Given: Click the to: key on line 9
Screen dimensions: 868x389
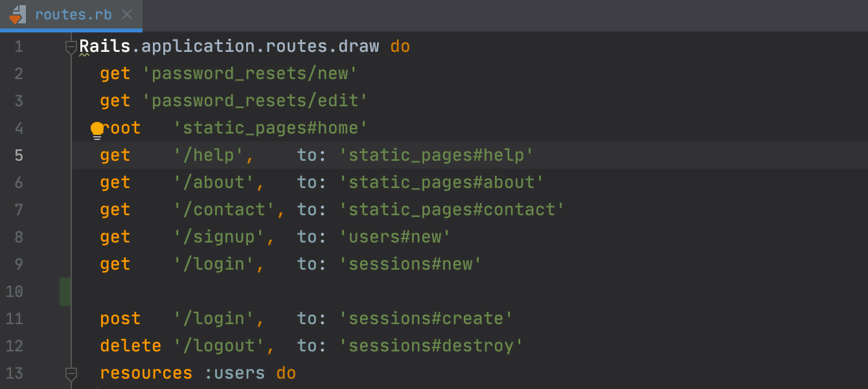Looking at the screenshot, I should (312, 265).
